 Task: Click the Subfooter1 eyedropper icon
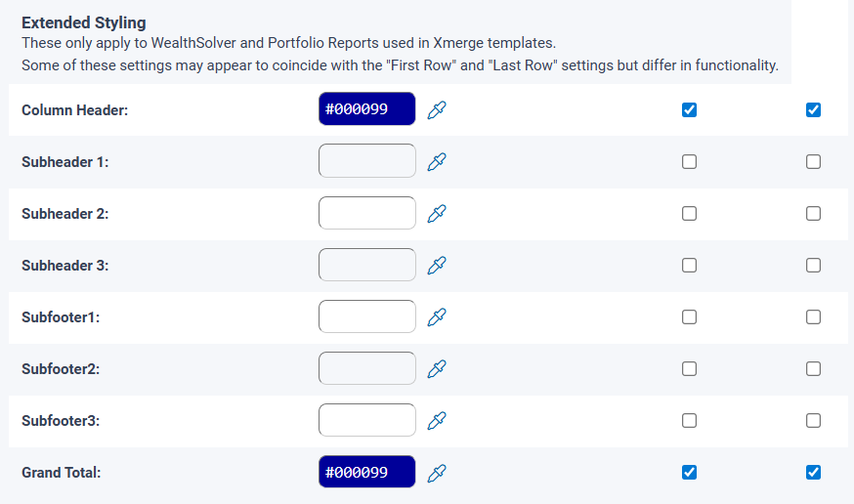coord(437,316)
